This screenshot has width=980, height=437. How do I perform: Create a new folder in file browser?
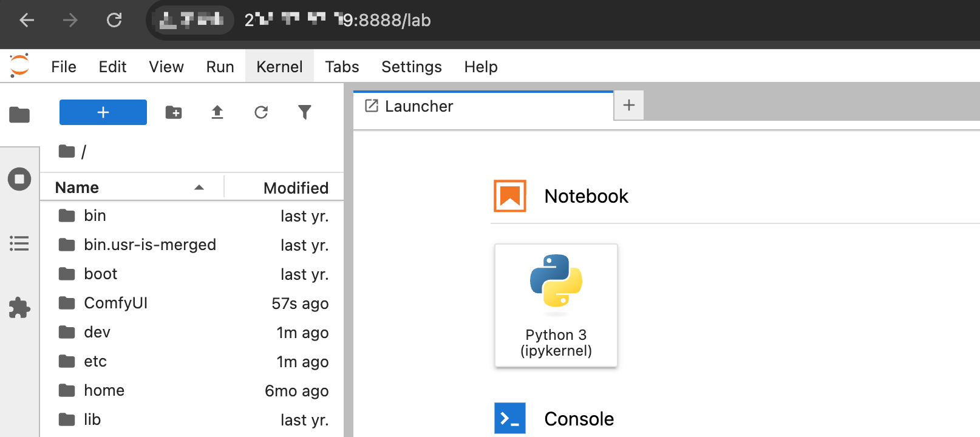[x=174, y=112]
